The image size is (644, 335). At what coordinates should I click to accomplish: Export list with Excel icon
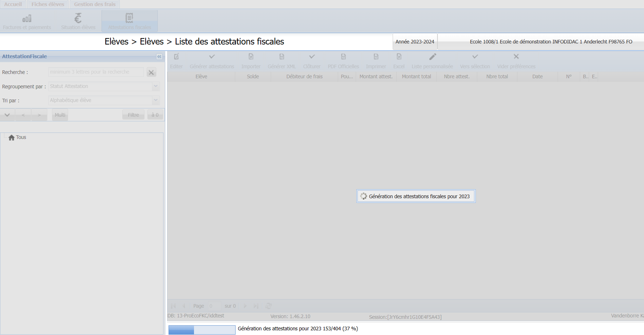[x=399, y=57]
